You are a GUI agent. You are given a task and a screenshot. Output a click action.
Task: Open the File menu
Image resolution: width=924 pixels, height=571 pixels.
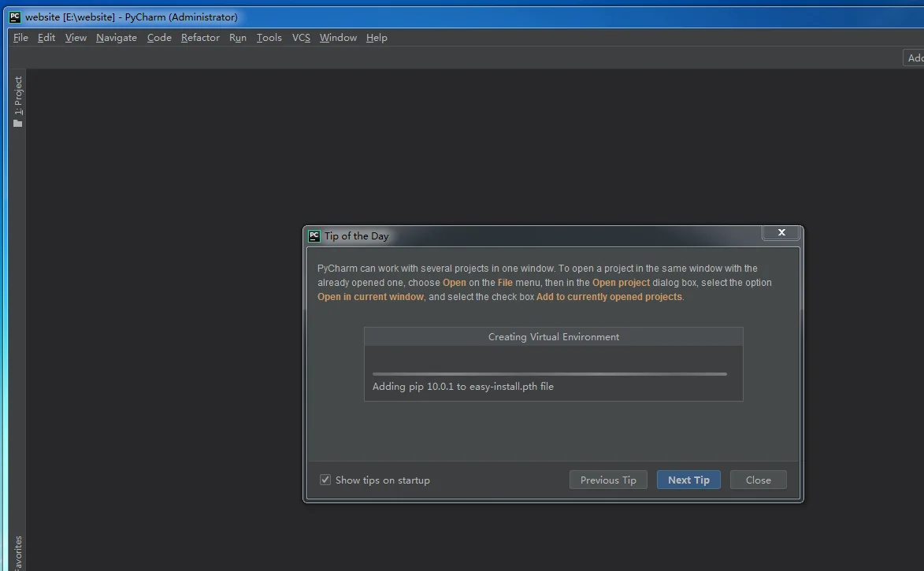click(20, 38)
